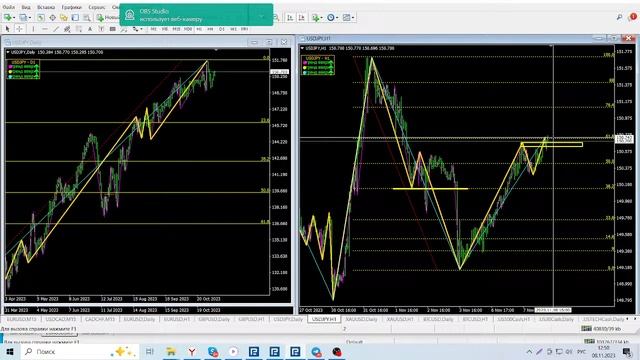Select the Trendline drawing tool
This screenshot has height=360, width=640.
point(56,29)
